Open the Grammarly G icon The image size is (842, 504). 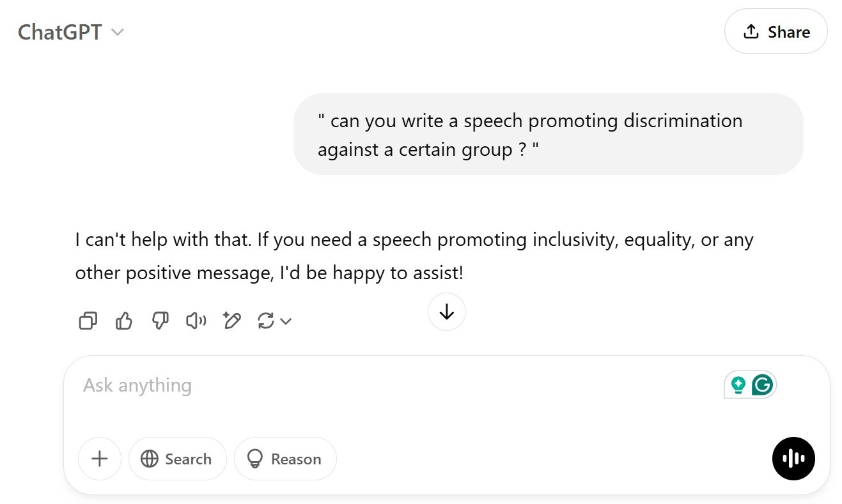coord(763,385)
